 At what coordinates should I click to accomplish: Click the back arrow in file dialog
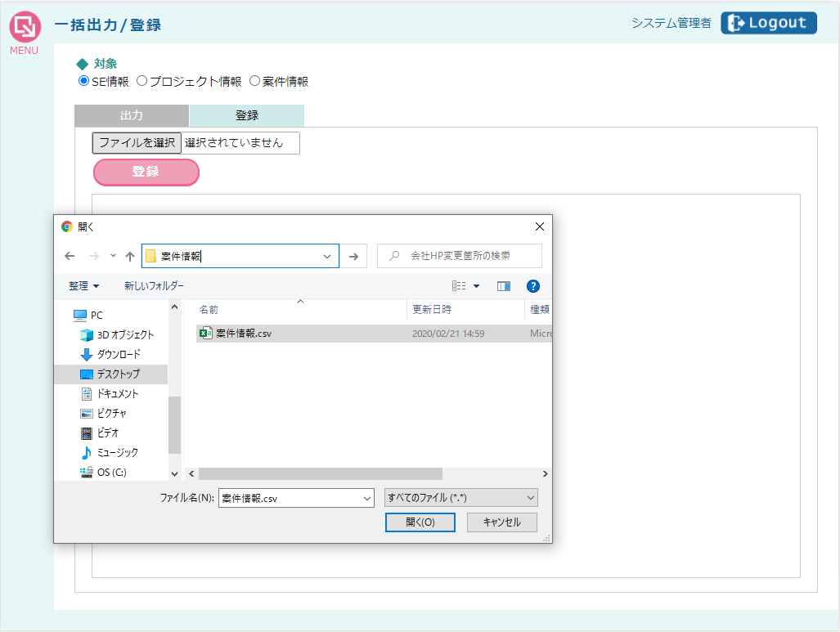[x=70, y=256]
